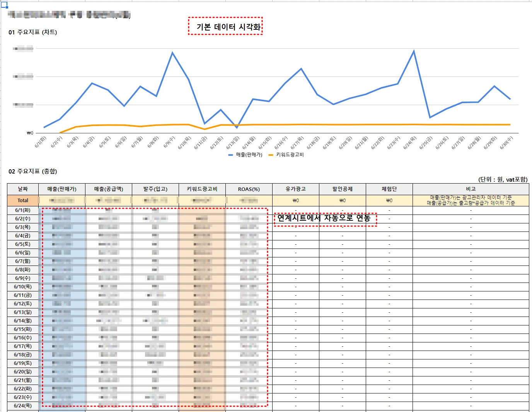The height and width of the screenshot is (412, 532).
Task: Select the 6/9(수) date cell in table
Action: pyautogui.click(x=23, y=278)
